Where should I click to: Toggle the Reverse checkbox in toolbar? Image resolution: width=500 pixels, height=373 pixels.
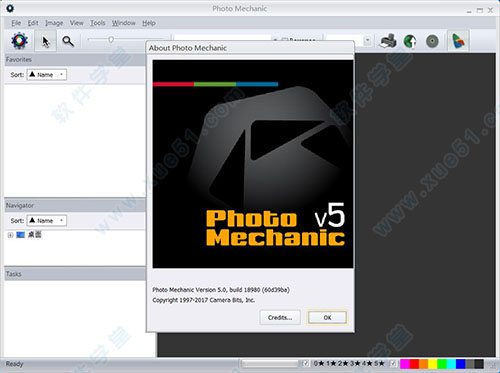284,40
